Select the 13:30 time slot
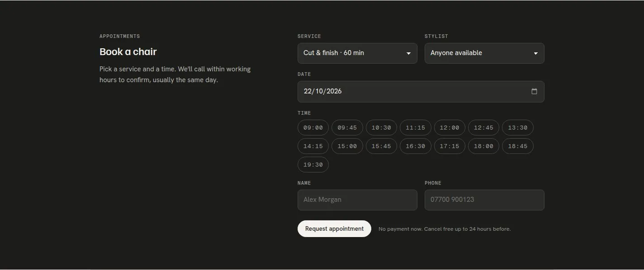Screen dimensions: 644x270 518,128
